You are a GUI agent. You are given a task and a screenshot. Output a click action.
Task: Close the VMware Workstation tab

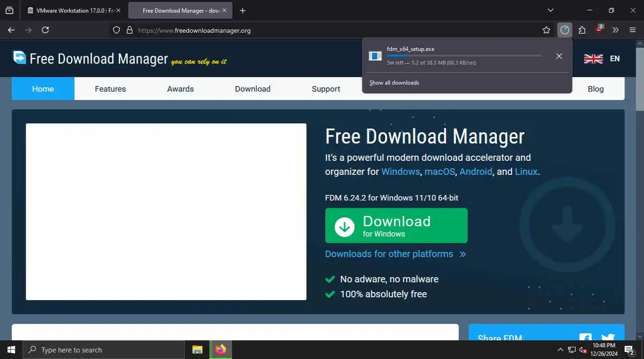pyautogui.click(x=118, y=10)
